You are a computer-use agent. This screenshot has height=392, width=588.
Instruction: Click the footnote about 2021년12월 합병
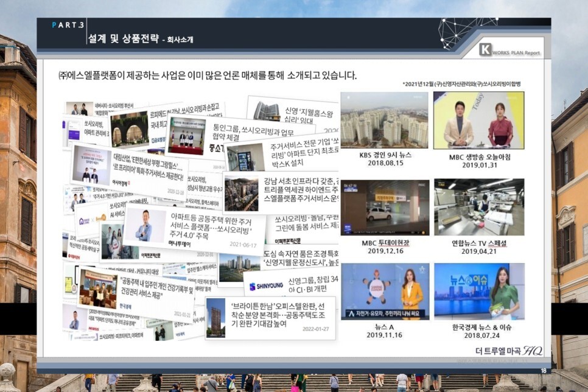(x=461, y=84)
